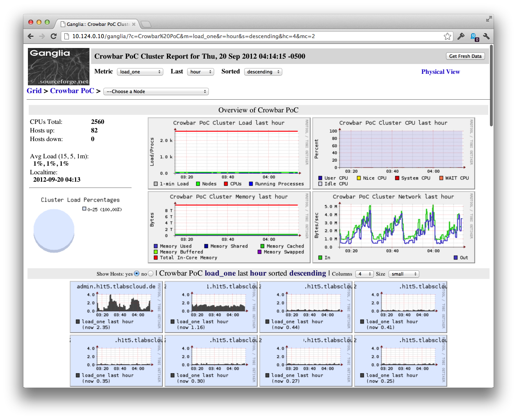Image resolution: width=517 pixels, height=420 pixels.
Task: Click the browser forward arrow
Action: pyautogui.click(x=42, y=36)
